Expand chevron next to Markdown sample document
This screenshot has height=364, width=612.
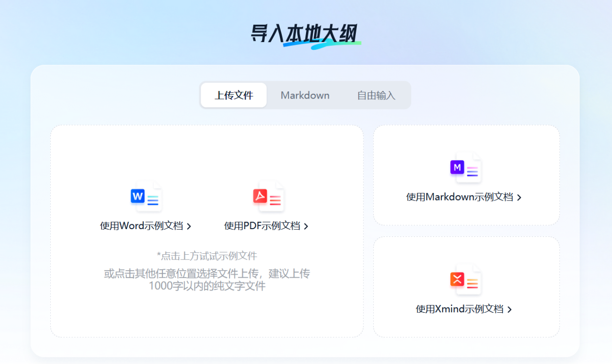point(519,197)
